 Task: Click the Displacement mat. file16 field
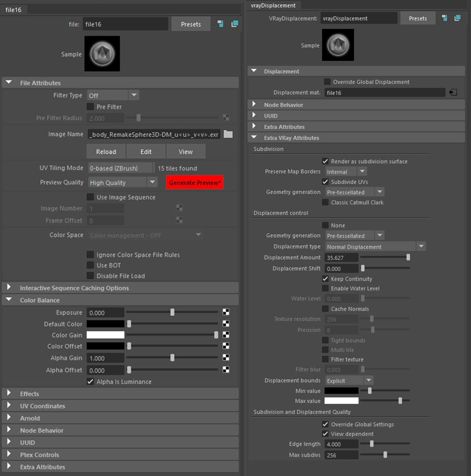385,92
